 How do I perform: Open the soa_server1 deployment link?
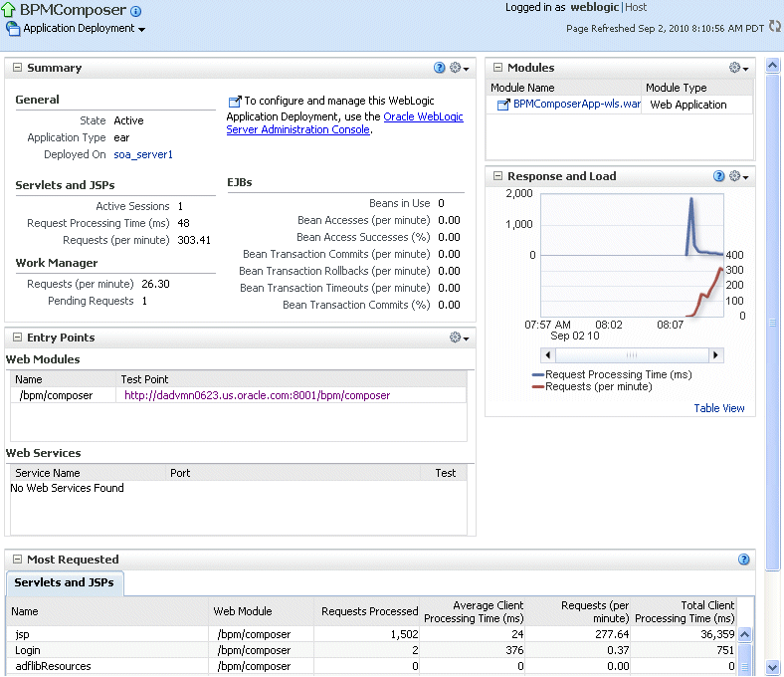pos(143,154)
